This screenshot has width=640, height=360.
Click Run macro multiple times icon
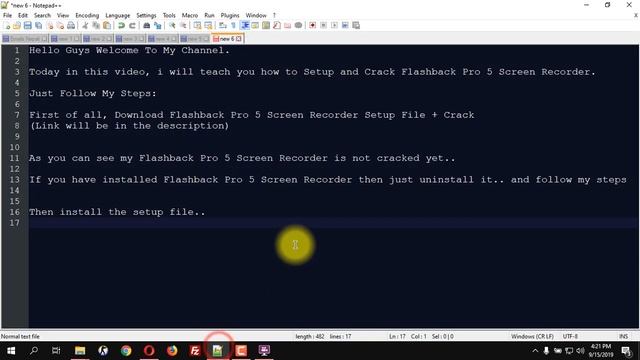point(345,26)
